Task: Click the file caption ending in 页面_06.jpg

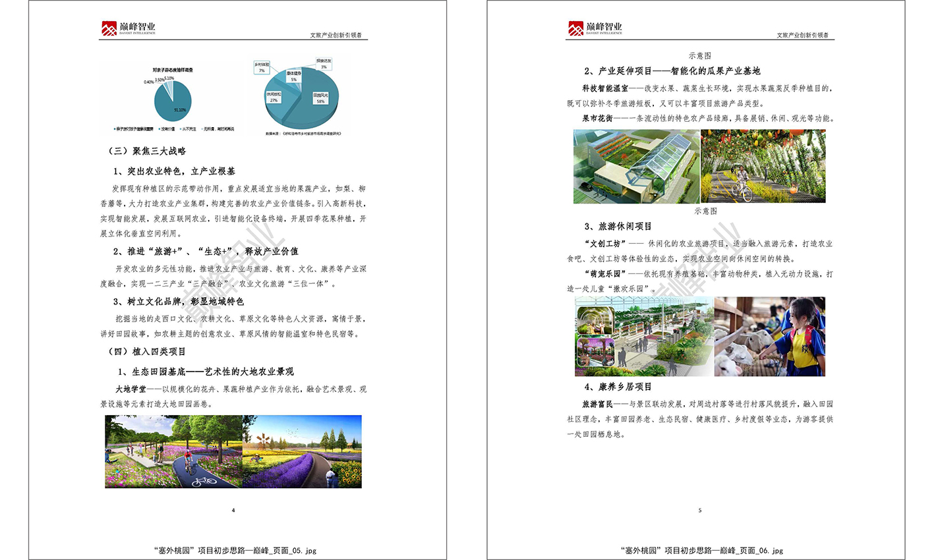Action: click(701, 550)
